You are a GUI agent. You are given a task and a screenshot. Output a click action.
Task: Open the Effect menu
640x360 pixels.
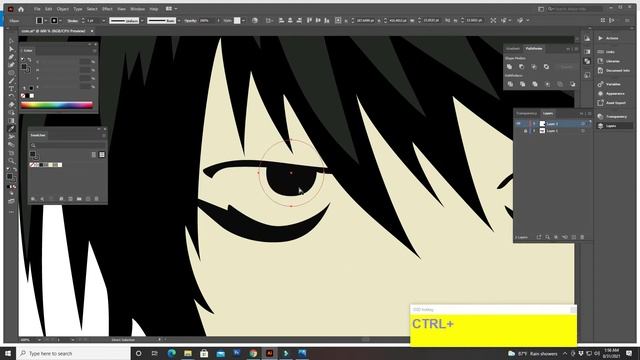click(x=107, y=9)
